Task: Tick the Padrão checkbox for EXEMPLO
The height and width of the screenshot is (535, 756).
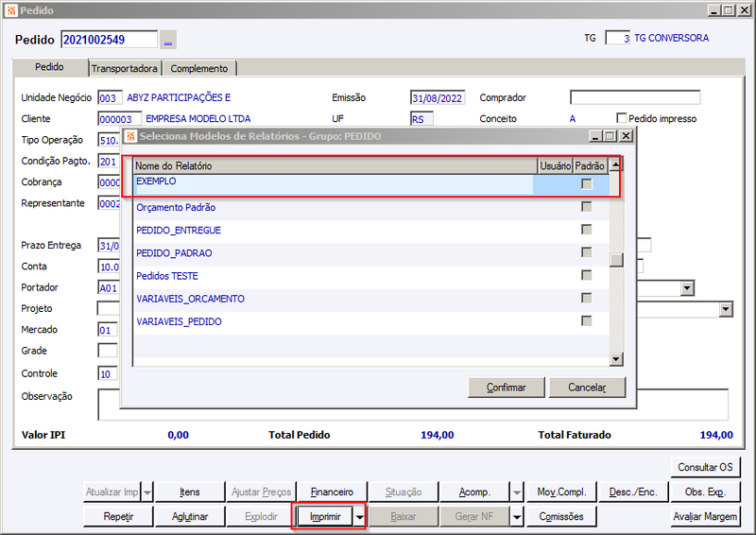Action: tap(586, 183)
